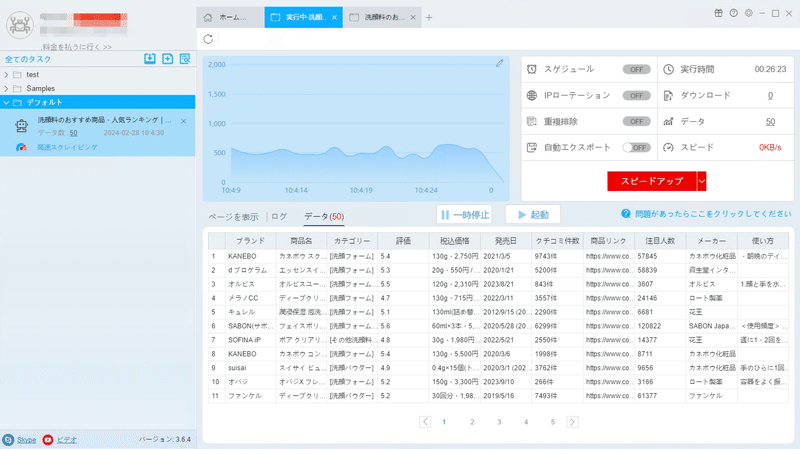Go to page 5 of data
The width and height of the screenshot is (800, 449).
coord(553,422)
